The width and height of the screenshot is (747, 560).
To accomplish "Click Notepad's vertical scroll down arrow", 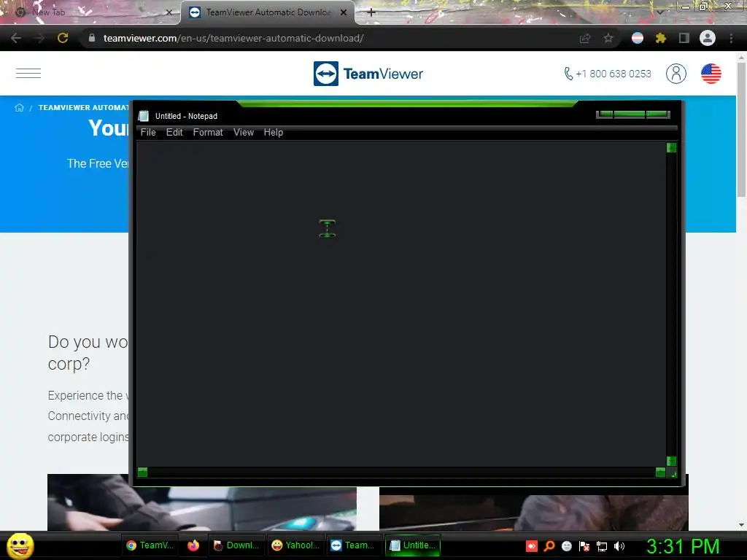I will click(x=671, y=461).
